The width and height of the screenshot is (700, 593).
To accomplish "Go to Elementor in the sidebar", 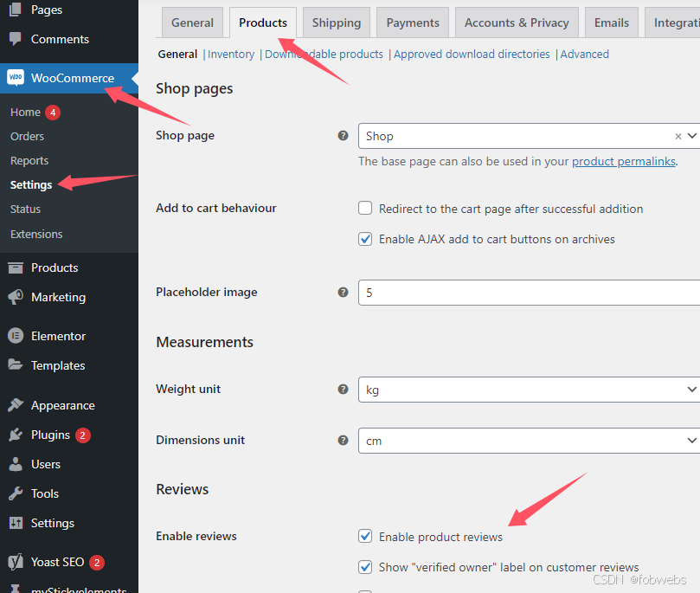I will click(59, 336).
